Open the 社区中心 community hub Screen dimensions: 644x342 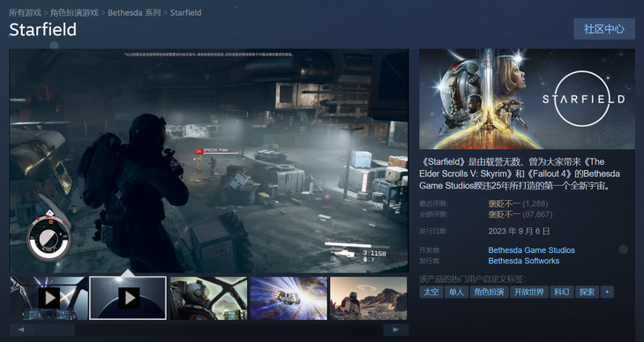pos(604,29)
